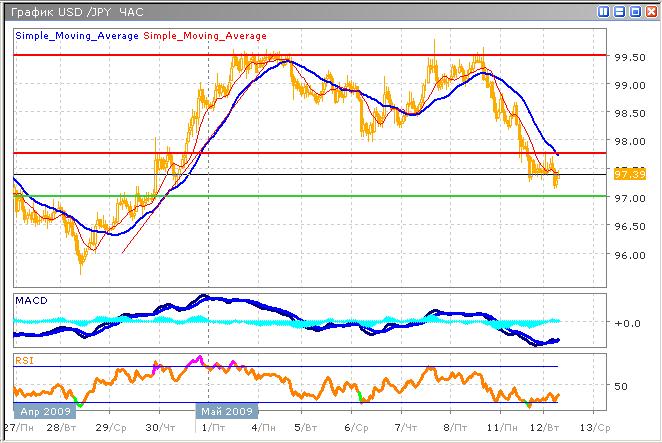This screenshot has width=662, height=443.
Task: Click the Апр 2009 month marker
Action: pyautogui.click(x=42, y=410)
